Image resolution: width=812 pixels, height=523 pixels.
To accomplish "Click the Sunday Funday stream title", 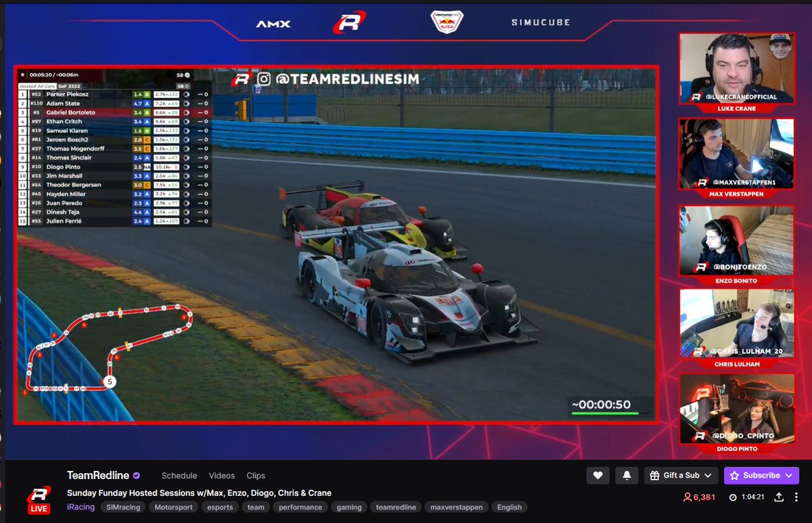I will [x=199, y=493].
